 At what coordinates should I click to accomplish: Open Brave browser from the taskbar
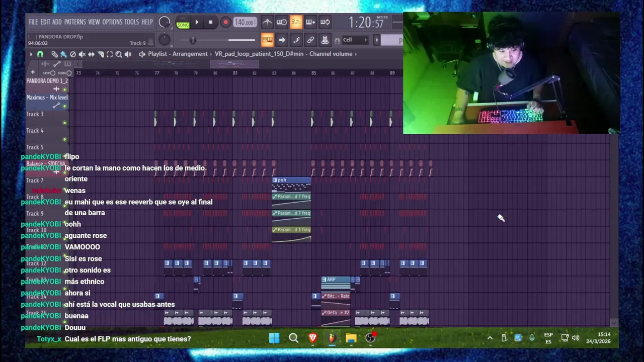(x=312, y=338)
